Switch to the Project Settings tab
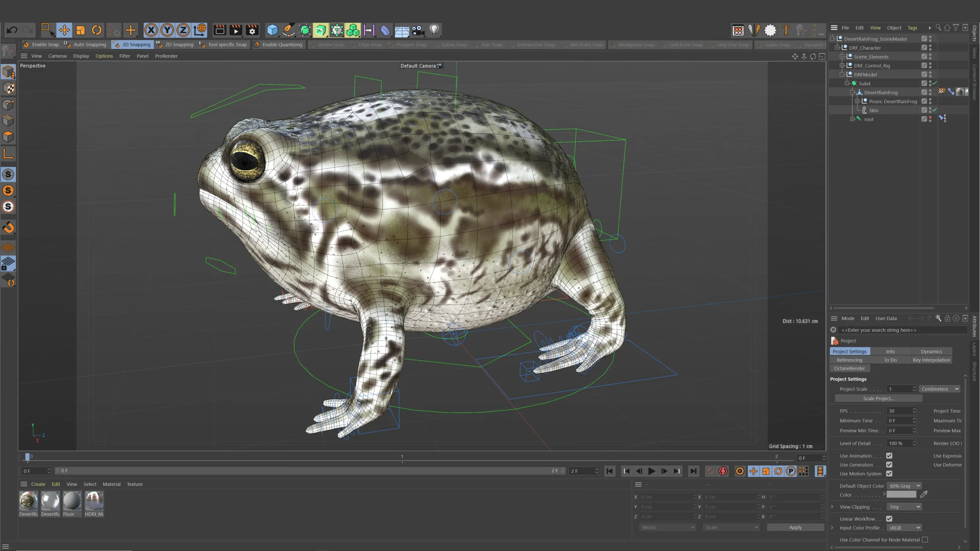This screenshot has height=551, width=980. pyautogui.click(x=849, y=350)
